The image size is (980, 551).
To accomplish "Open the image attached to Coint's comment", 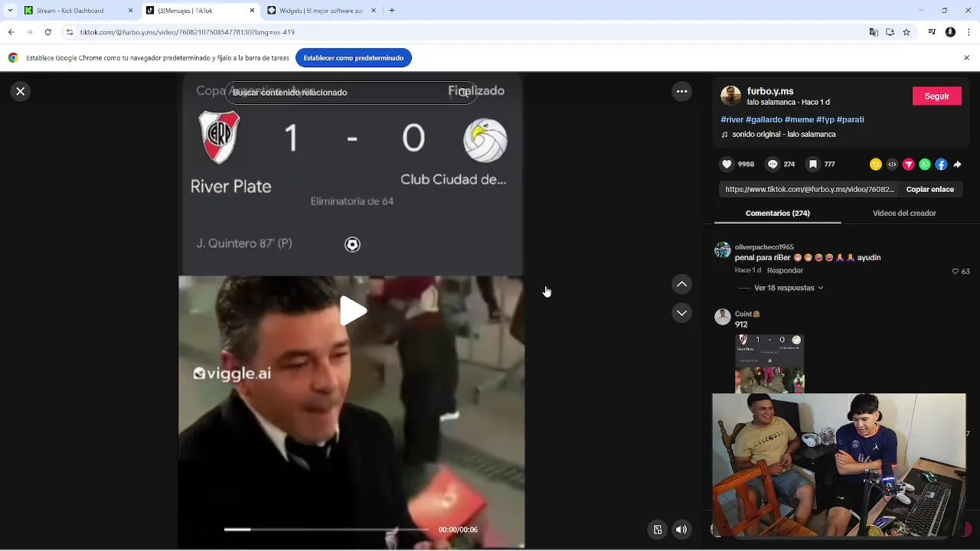I will pyautogui.click(x=769, y=364).
